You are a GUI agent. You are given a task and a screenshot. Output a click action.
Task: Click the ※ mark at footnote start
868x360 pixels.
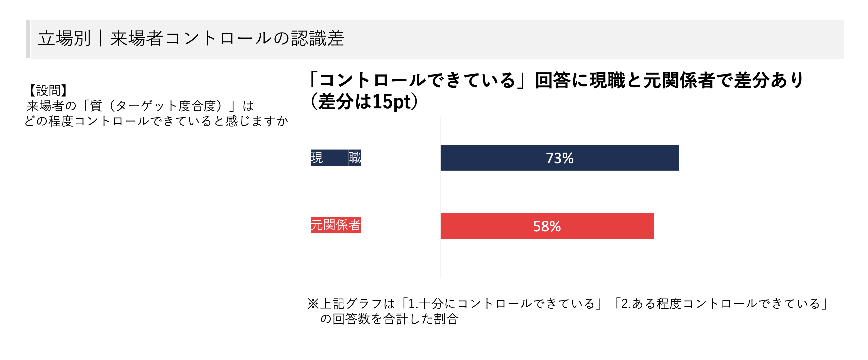click(313, 304)
